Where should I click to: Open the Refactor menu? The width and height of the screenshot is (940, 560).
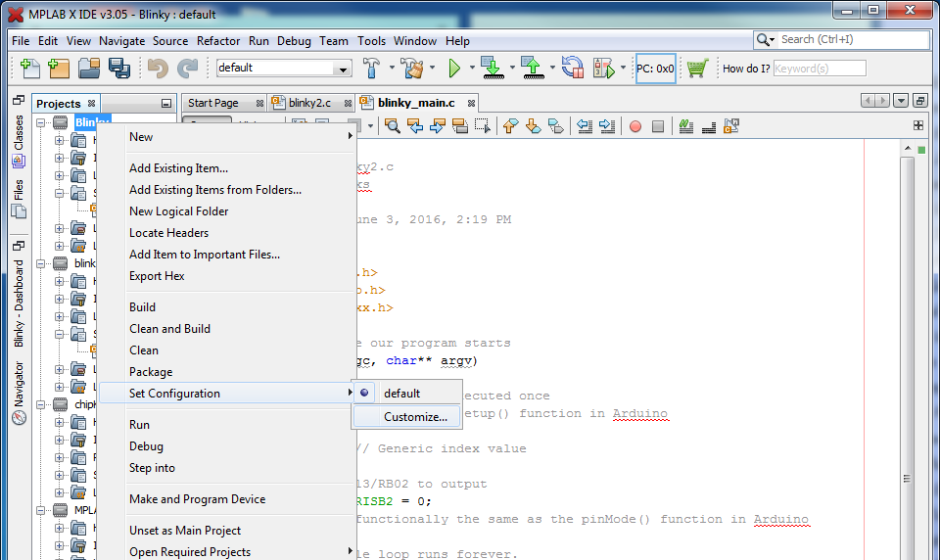tap(218, 41)
